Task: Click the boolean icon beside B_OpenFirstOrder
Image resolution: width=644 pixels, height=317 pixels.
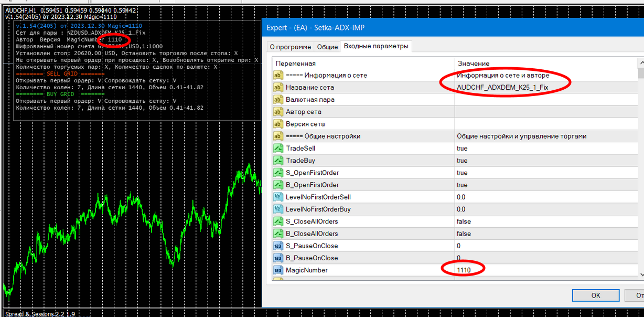Action: (278, 185)
